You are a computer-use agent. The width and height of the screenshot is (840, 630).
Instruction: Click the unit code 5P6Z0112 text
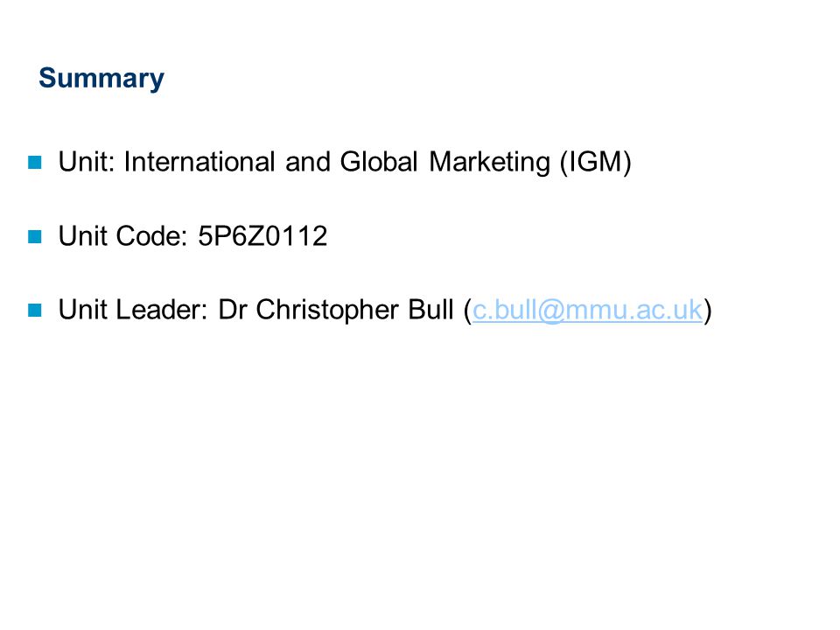pos(262,236)
